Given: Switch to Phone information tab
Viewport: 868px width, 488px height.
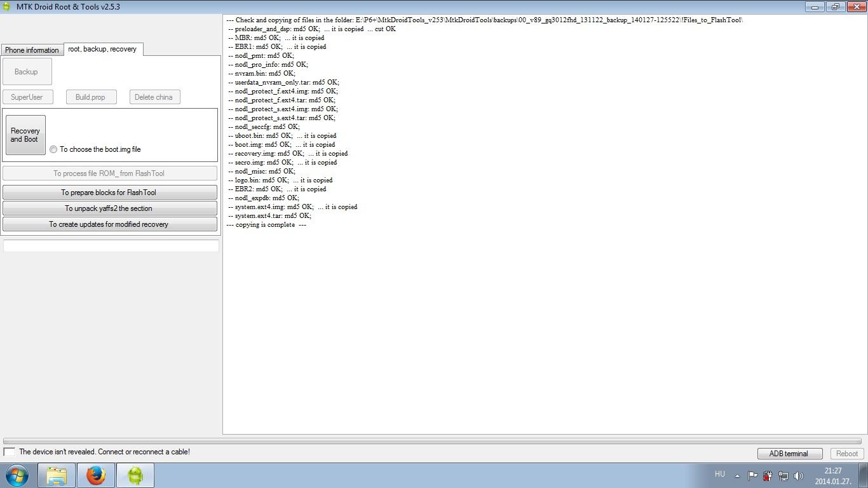Looking at the screenshot, I should (x=32, y=50).
